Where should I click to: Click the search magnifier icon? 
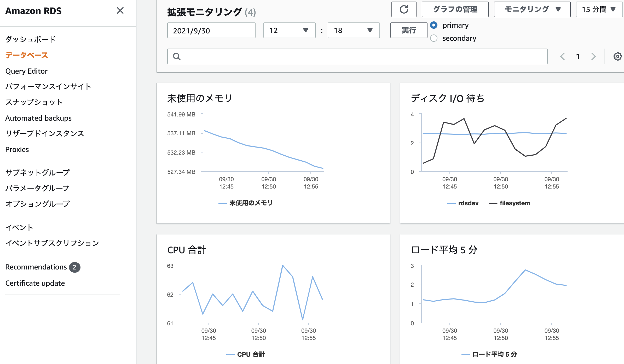[x=177, y=56]
